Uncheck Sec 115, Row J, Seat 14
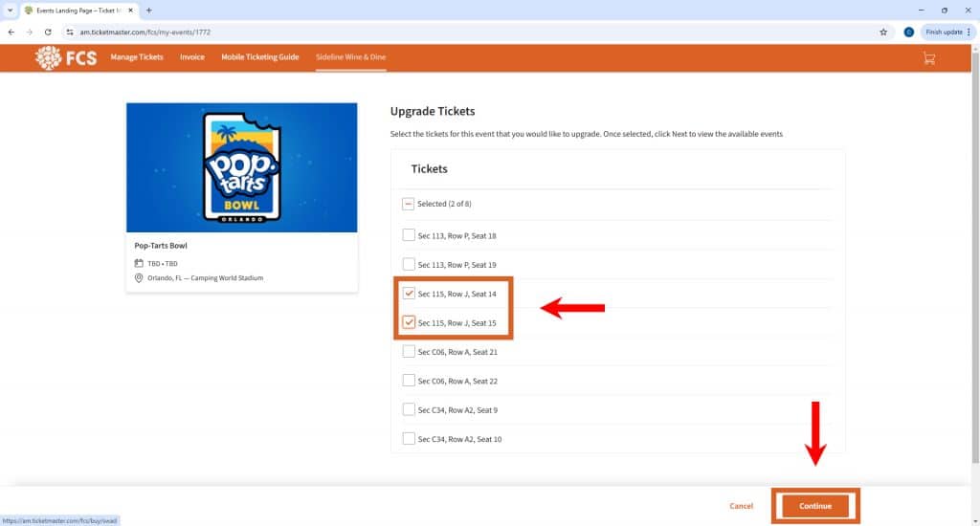Screen dimensions: 980x526 click(408, 293)
